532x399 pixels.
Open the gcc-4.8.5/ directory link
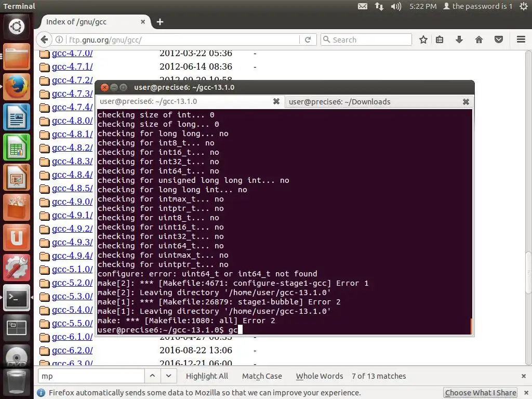tap(72, 188)
